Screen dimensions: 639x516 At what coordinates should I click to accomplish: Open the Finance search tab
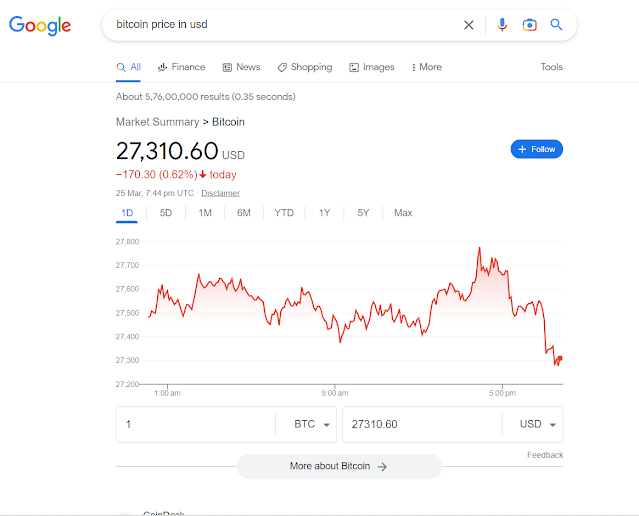(x=180, y=67)
